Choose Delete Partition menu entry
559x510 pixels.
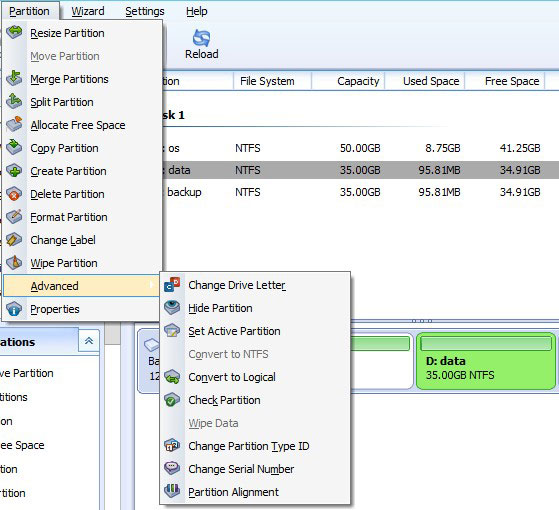coord(83,194)
